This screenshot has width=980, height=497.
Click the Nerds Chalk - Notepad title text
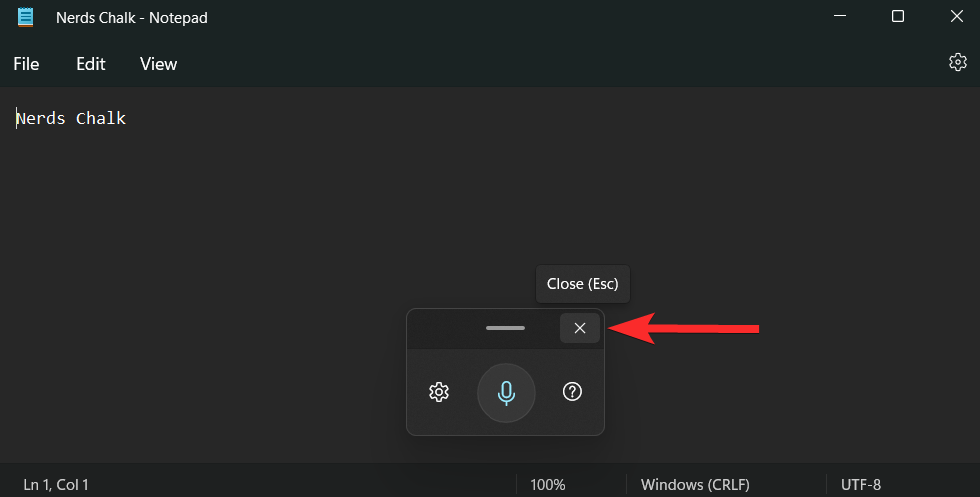pos(131,18)
